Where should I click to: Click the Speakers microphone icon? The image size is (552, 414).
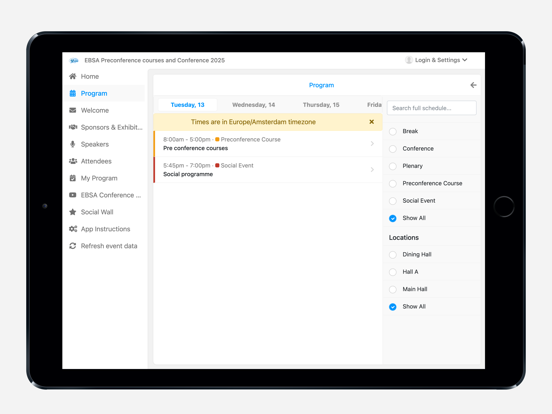click(73, 144)
